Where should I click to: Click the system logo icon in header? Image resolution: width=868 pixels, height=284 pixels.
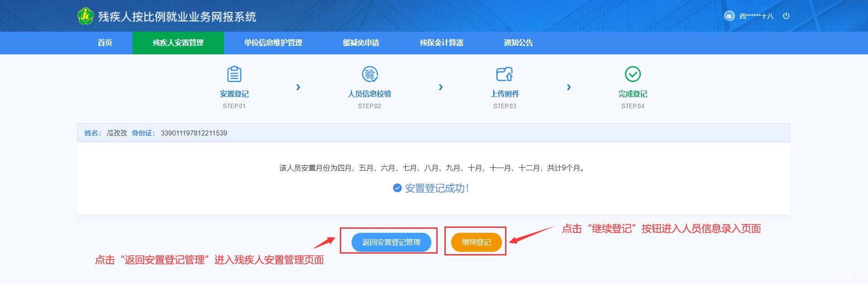tap(86, 16)
